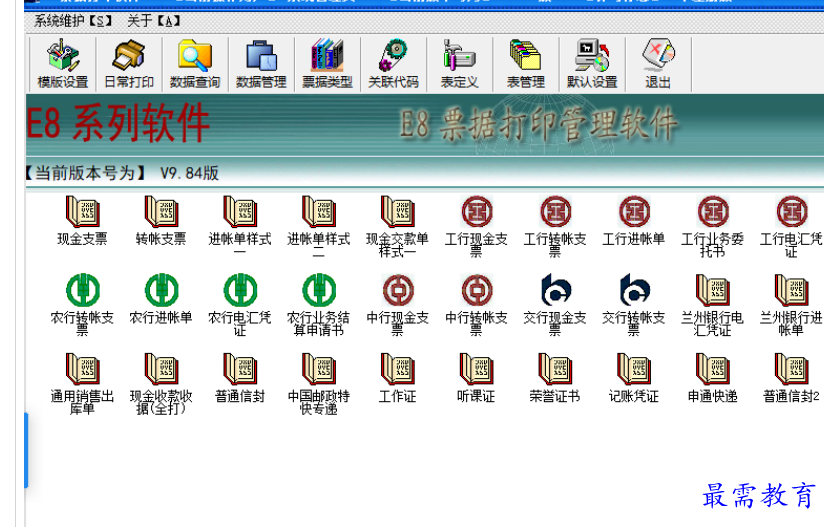Select 工行现金支票 ICBC icon

(477, 226)
